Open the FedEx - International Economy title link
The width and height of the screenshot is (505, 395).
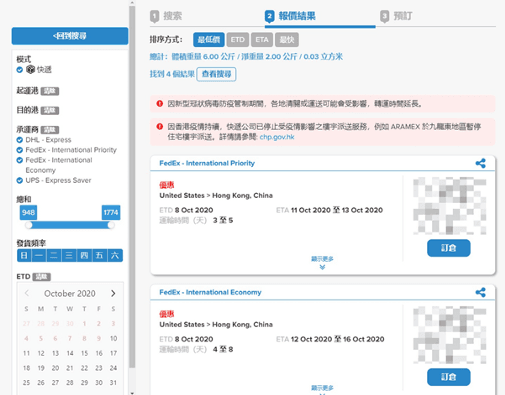point(210,292)
